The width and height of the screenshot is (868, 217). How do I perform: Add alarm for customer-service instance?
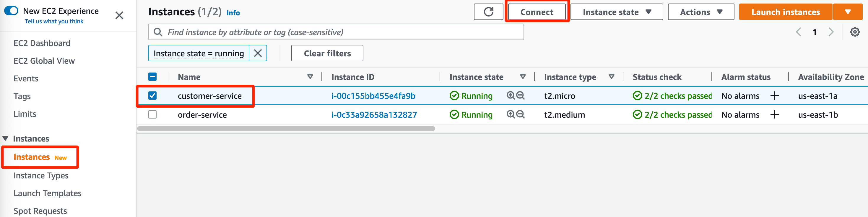pos(774,96)
